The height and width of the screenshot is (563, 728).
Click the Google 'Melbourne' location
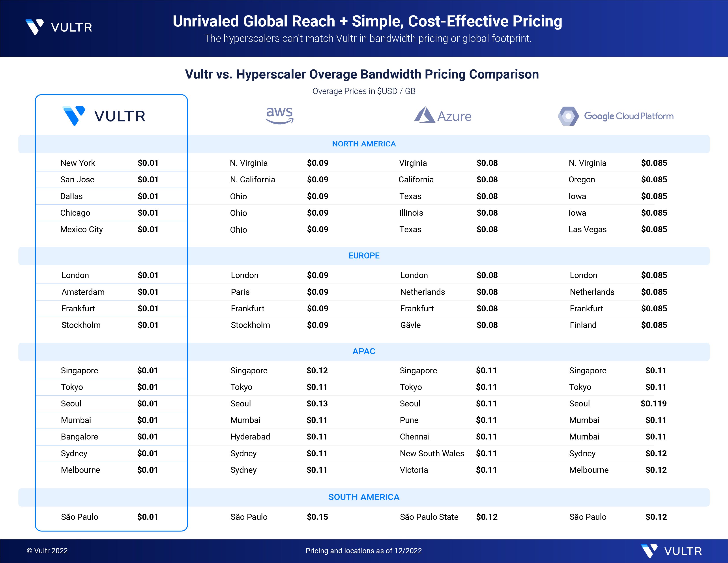[589, 470]
